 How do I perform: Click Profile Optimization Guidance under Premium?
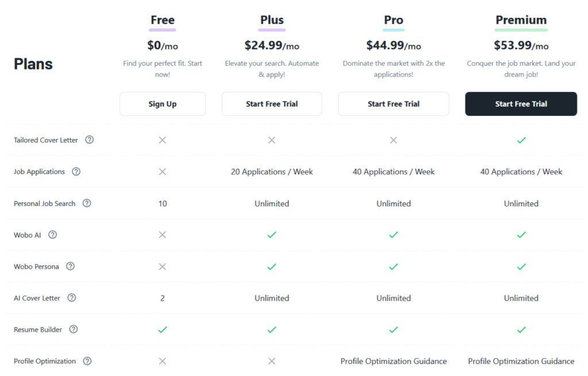click(x=521, y=361)
